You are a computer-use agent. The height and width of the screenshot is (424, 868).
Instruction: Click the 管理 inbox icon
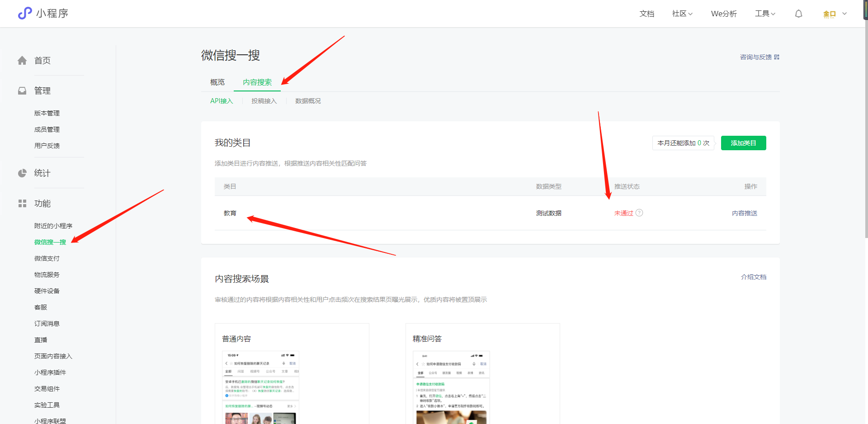[22, 91]
